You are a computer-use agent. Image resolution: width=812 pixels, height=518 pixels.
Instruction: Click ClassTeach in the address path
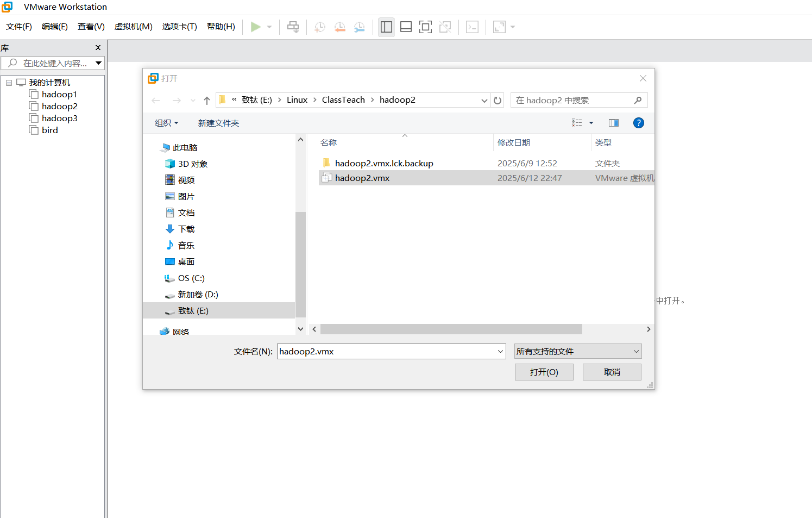(343, 100)
